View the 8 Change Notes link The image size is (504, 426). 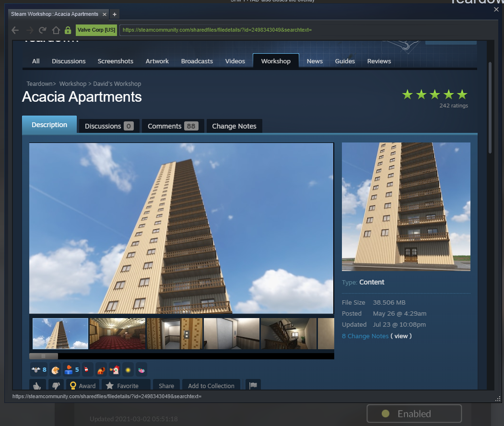tap(365, 336)
